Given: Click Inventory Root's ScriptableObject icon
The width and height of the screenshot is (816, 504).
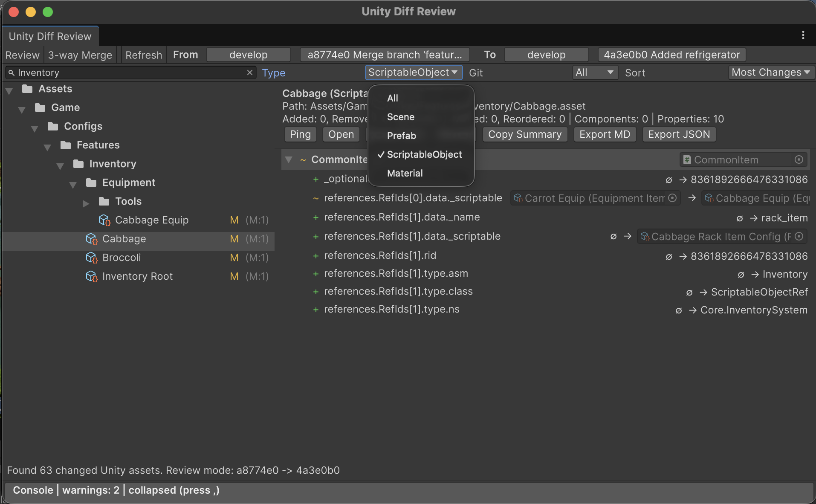Looking at the screenshot, I should pos(92,276).
